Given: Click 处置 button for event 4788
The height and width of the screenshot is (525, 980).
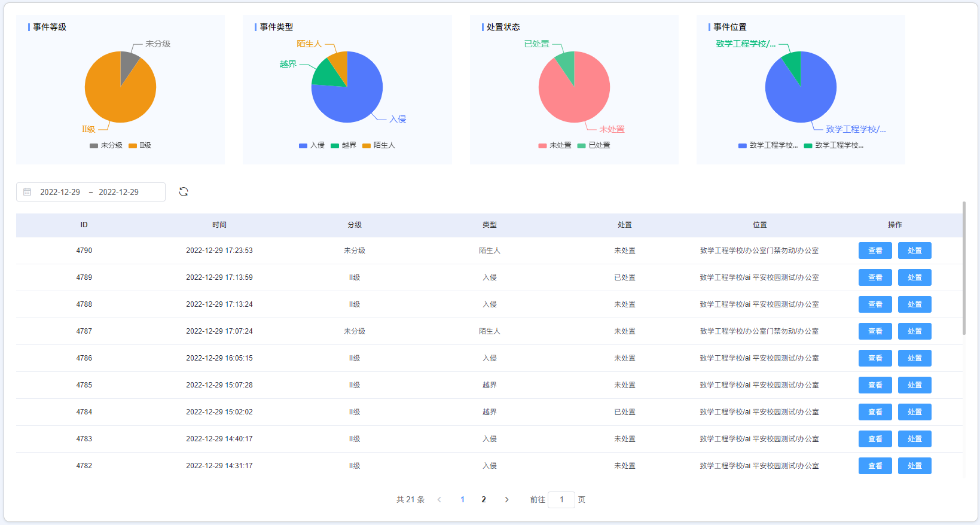Looking at the screenshot, I should pyautogui.click(x=914, y=304).
